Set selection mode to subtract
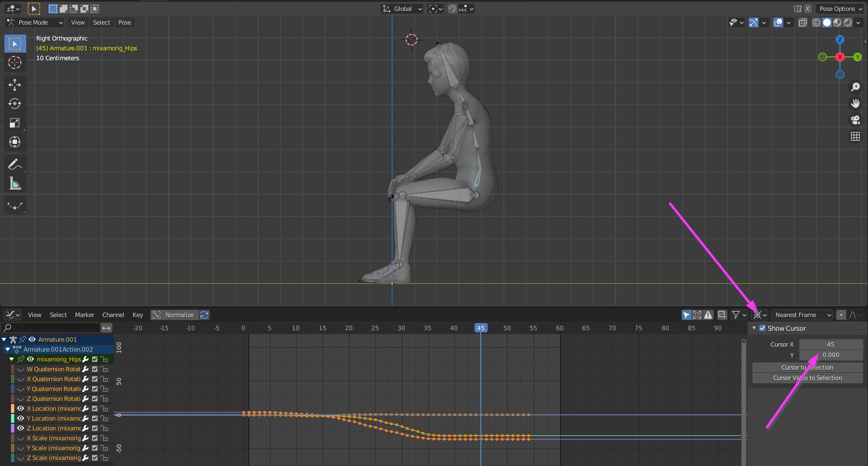The height and width of the screenshot is (466, 868). tap(74, 9)
